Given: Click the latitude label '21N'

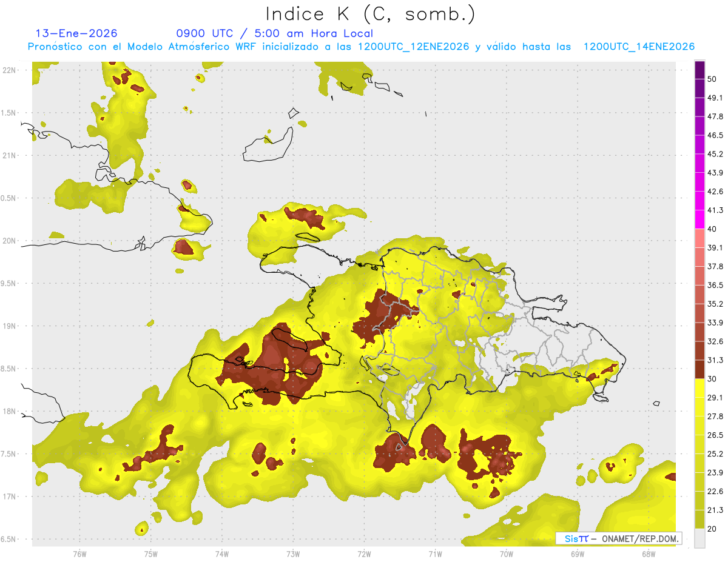Looking at the screenshot, I should click(9, 155).
